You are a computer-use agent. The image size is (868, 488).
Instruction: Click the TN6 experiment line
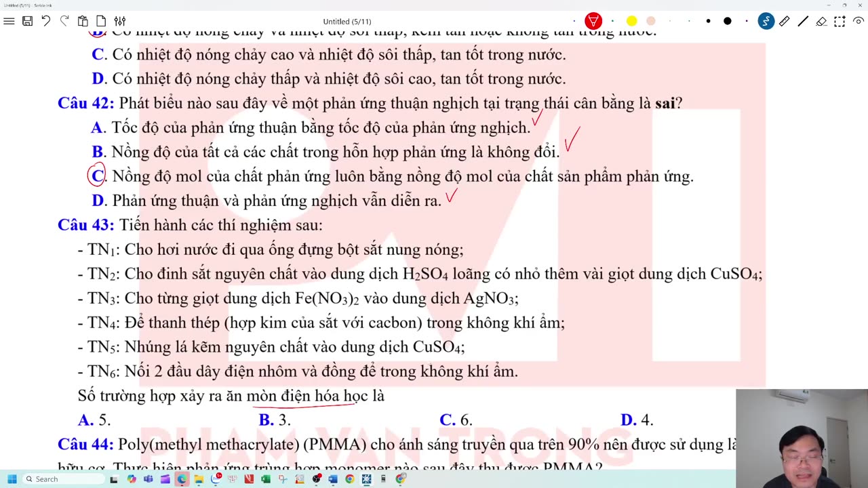point(298,371)
